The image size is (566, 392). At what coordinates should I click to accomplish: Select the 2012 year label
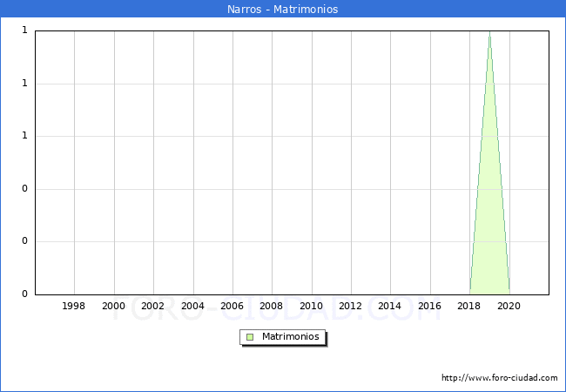[350, 306]
